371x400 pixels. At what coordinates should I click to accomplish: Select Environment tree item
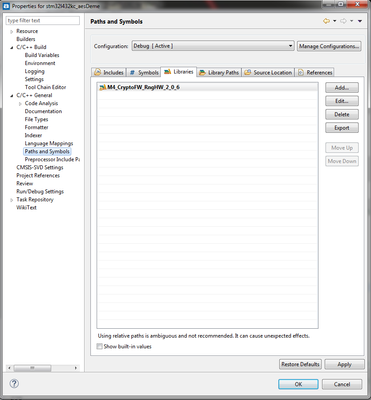(x=40, y=63)
